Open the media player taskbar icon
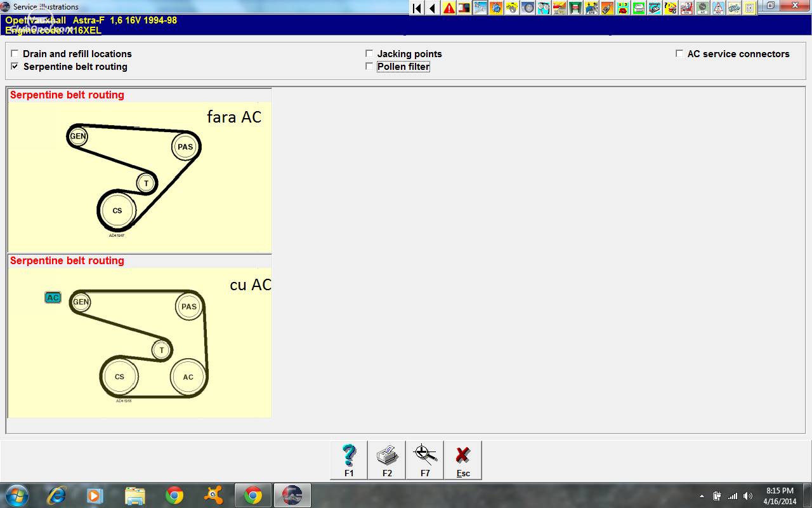Image resolution: width=812 pixels, height=508 pixels. (95, 495)
